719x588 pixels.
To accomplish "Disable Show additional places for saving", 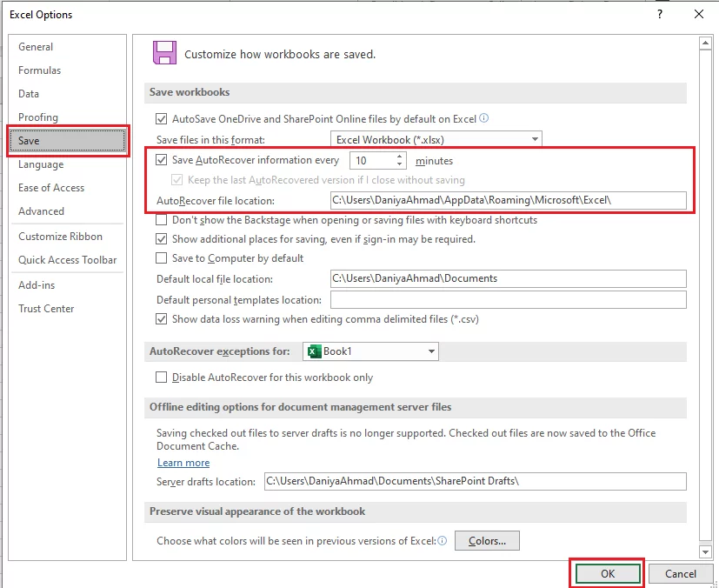I will (162, 238).
